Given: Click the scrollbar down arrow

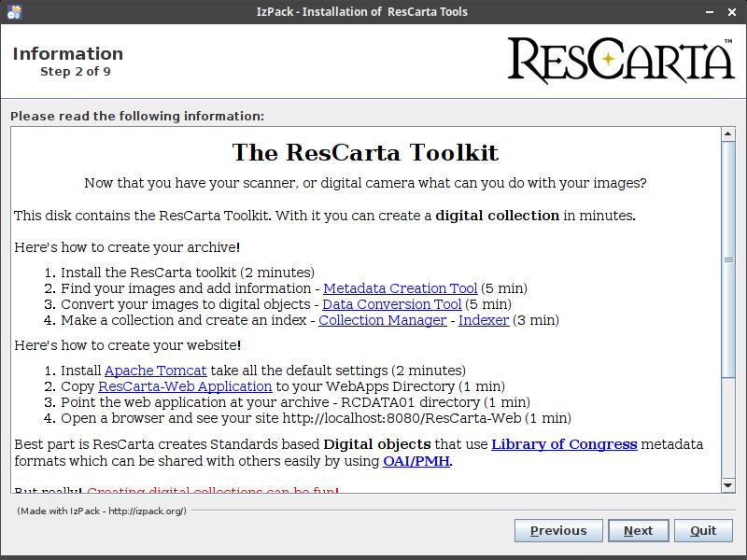Looking at the screenshot, I should click(x=727, y=485).
